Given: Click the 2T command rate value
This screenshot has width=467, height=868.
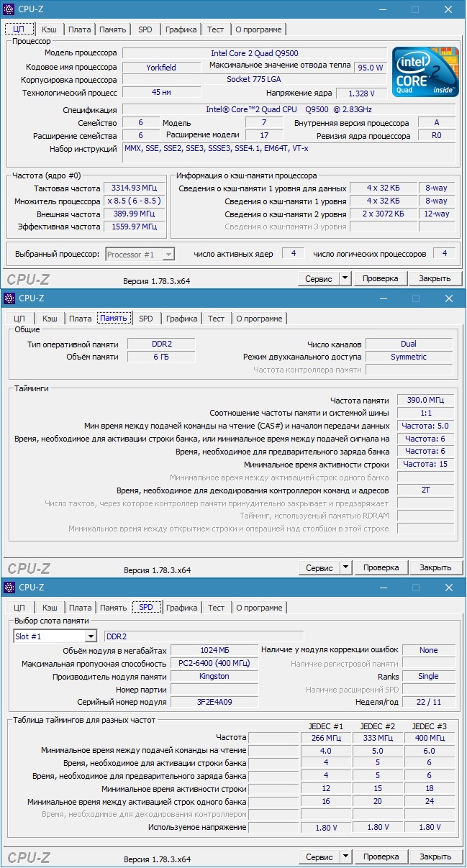Looking at the screenshot, I should (x=425, y=490).
